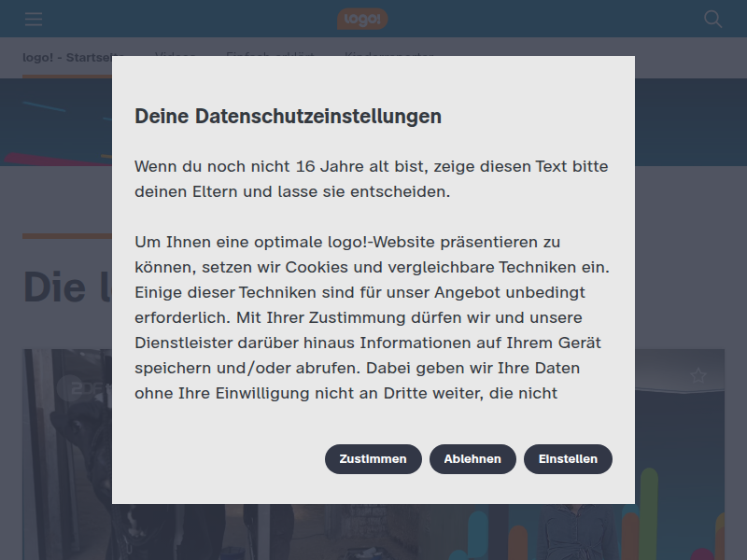Click the logo! brand logo in header

[x=362, y=19]
